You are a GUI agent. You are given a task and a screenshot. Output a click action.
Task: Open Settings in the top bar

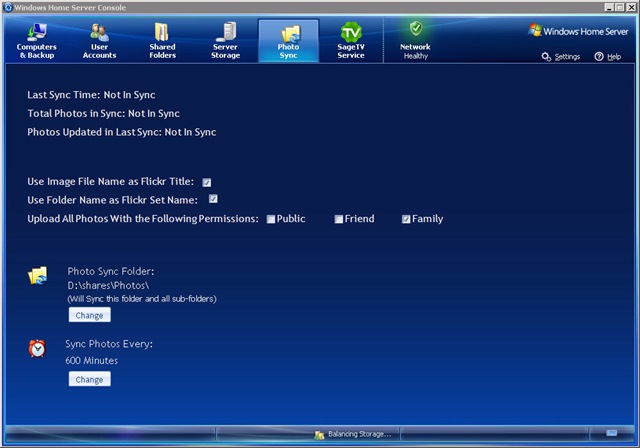tap(561, 57)
